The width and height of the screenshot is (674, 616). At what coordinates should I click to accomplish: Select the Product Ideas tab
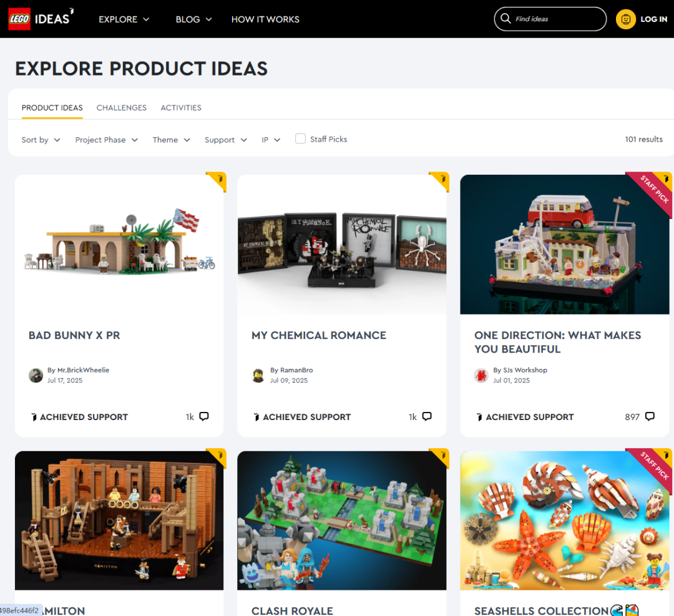pyautogui.click(x=52, y=107)
